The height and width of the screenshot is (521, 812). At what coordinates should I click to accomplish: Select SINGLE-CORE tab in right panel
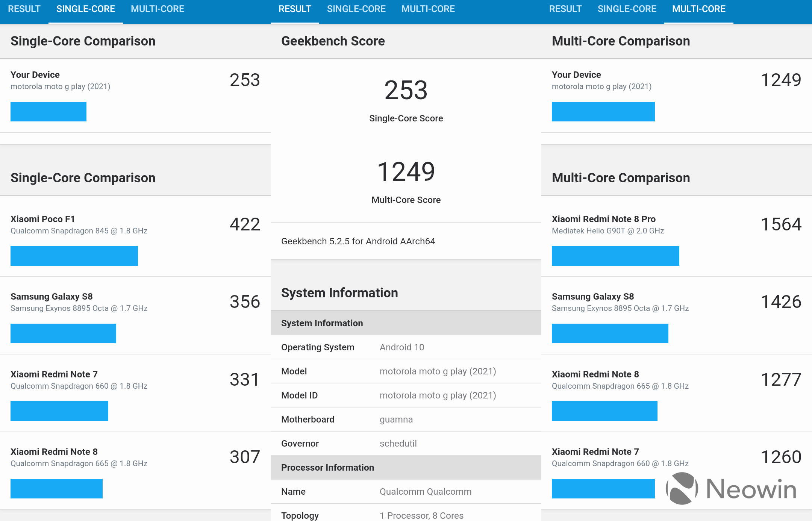627,9
